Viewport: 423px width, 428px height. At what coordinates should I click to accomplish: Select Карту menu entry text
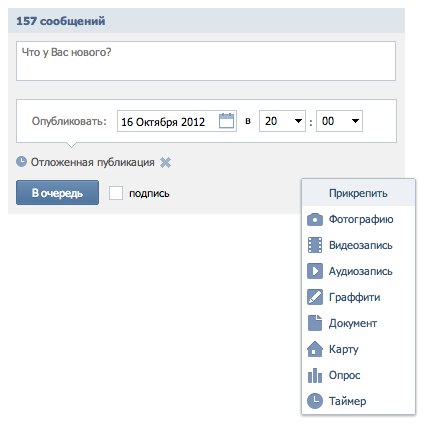pyautogui.click(x=344, y=349)
